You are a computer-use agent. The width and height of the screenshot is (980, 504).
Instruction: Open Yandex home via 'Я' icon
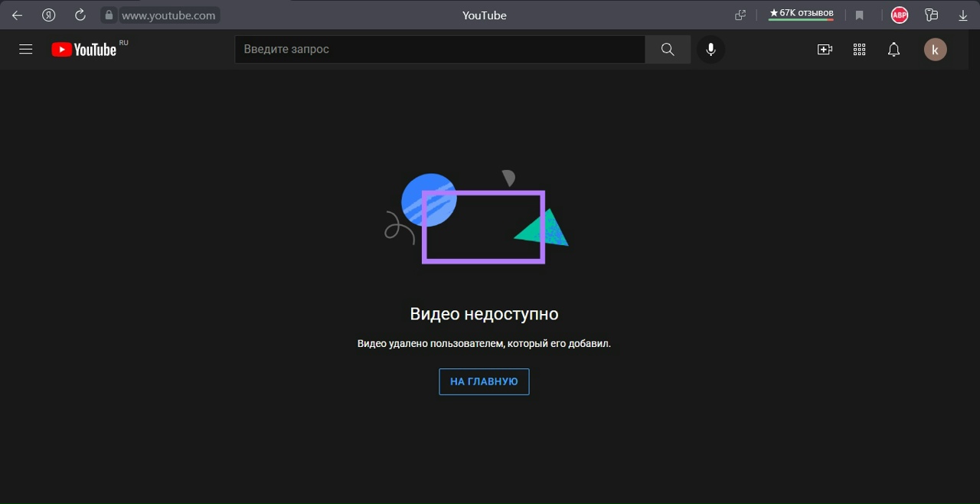[48, 15]
